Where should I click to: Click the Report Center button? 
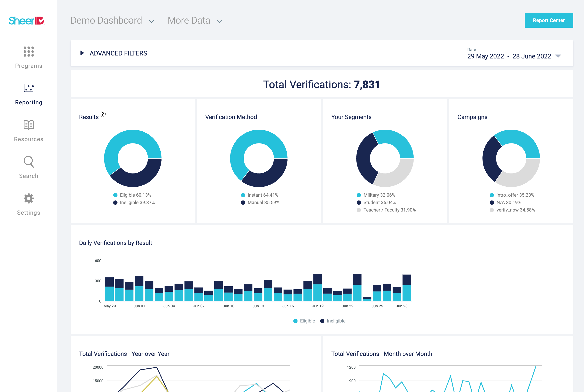549,20
